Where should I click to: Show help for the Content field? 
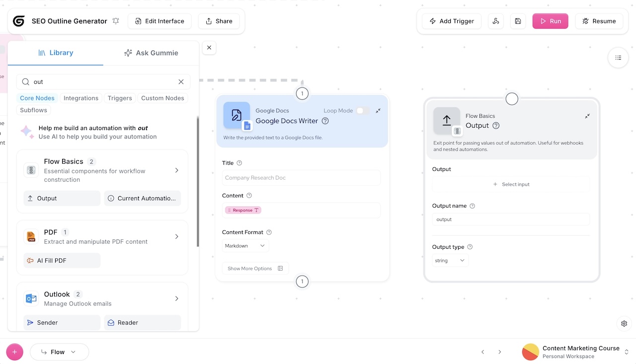coord(249,196)
